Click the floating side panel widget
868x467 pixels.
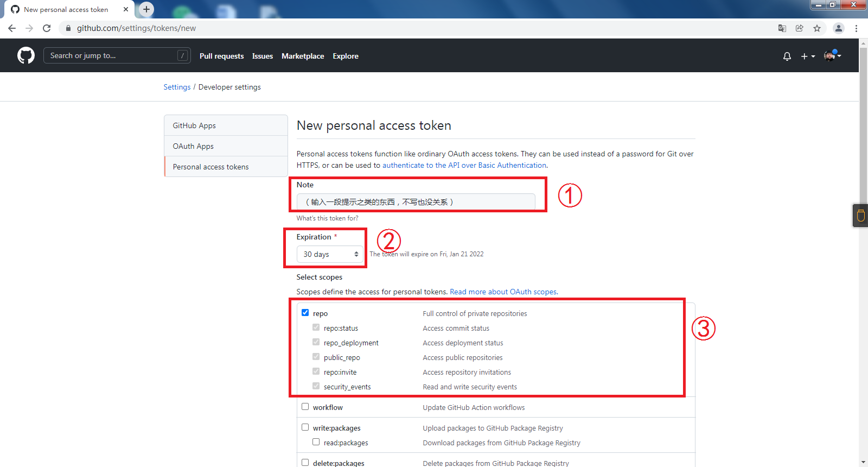click(860, 216)
